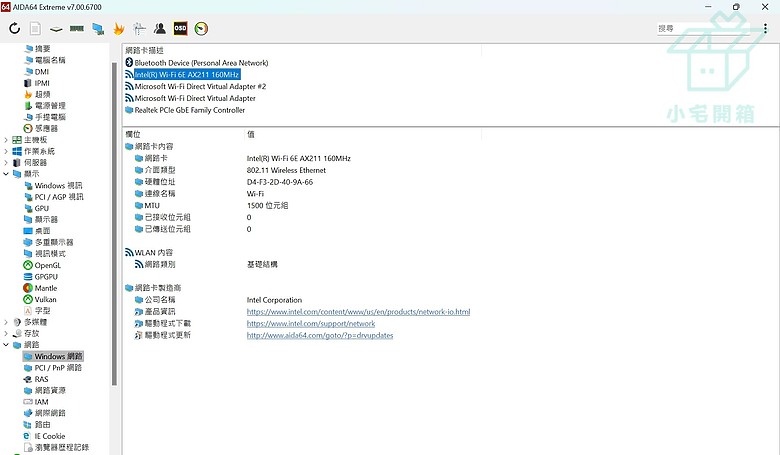Select Windows 視訊 under 顯示

[53, 185]
